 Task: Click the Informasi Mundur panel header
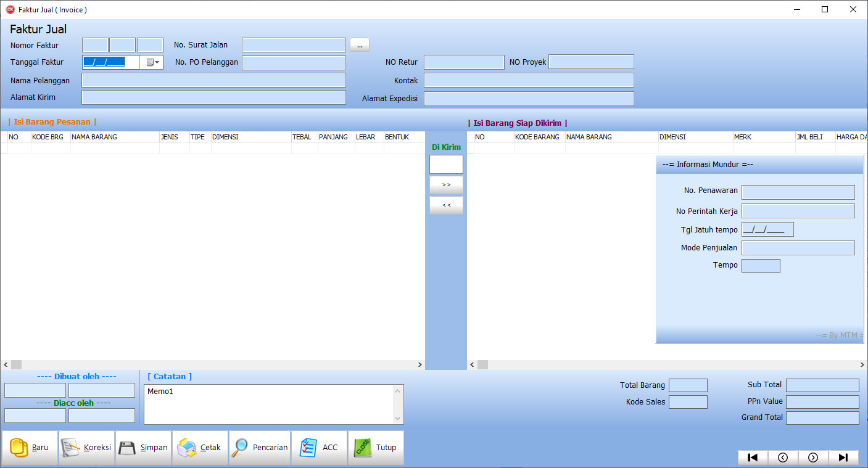point(759,165)
